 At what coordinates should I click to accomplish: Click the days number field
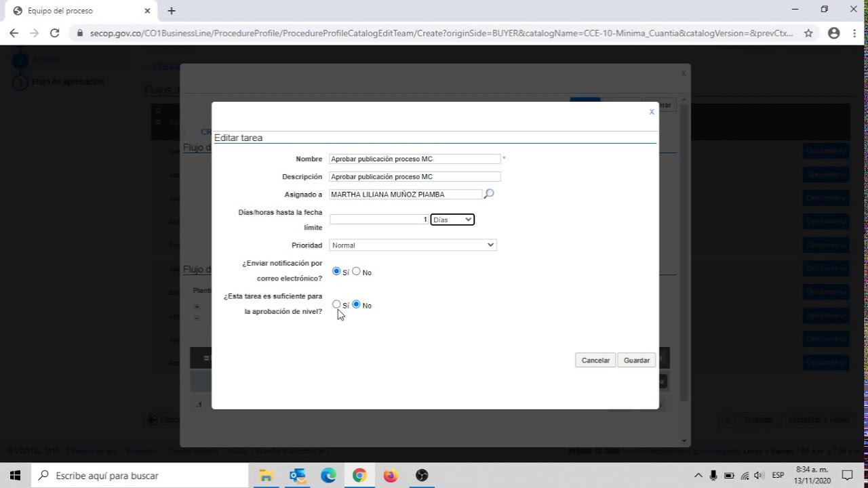(379, 220)
